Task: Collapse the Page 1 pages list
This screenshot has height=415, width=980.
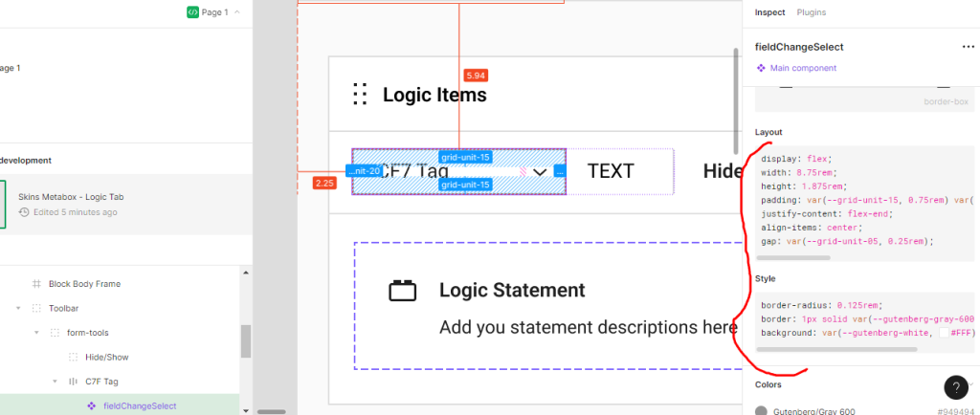Action: (x=236, y=12)
